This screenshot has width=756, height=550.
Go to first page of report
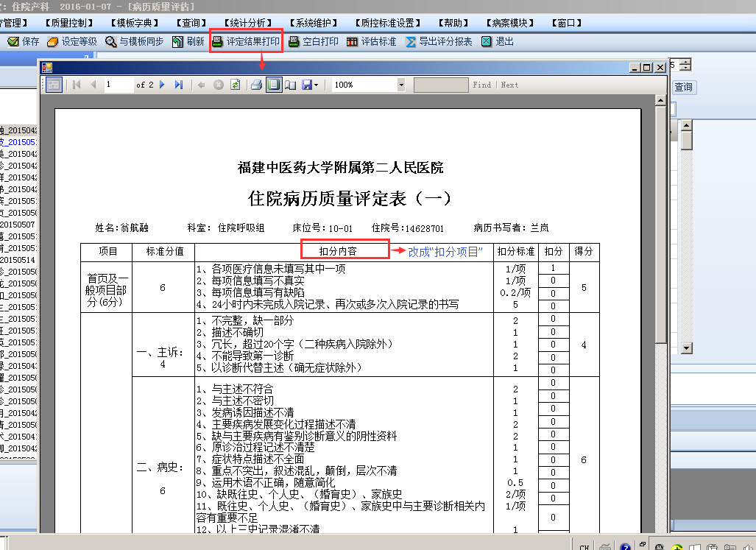click(x=76, y=85)
